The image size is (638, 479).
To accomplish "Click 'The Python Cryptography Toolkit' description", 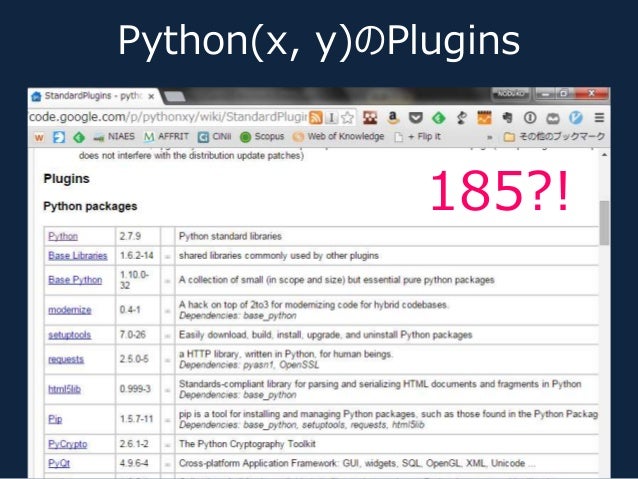I will (247, 444).
